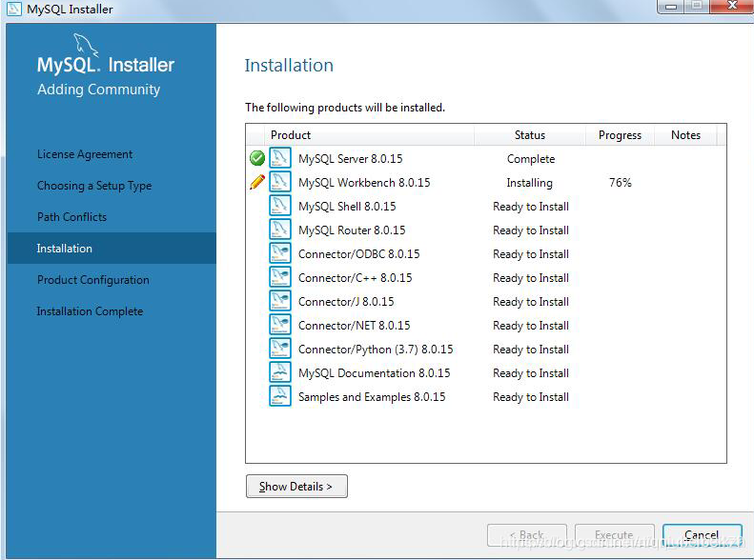This screenshot has height=560, width=754.
Task: Click Ready to Install status for Connector/Python
Action: [x=531, y=350]
